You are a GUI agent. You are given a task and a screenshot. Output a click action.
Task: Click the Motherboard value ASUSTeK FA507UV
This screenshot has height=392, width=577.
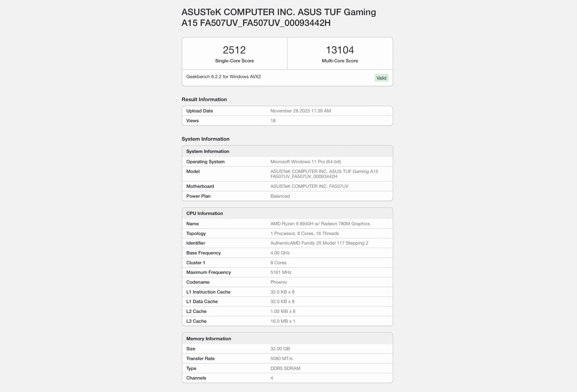point(309,187)
